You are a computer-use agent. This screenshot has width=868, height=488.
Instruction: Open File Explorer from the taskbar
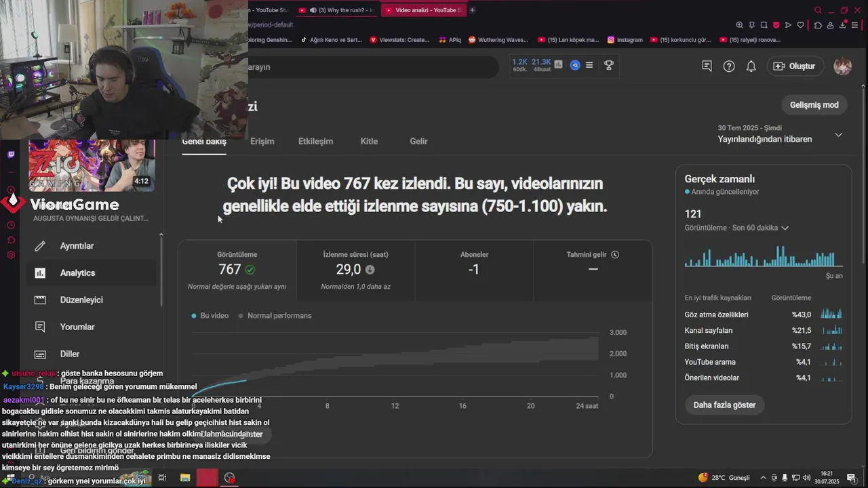point(185,478)
